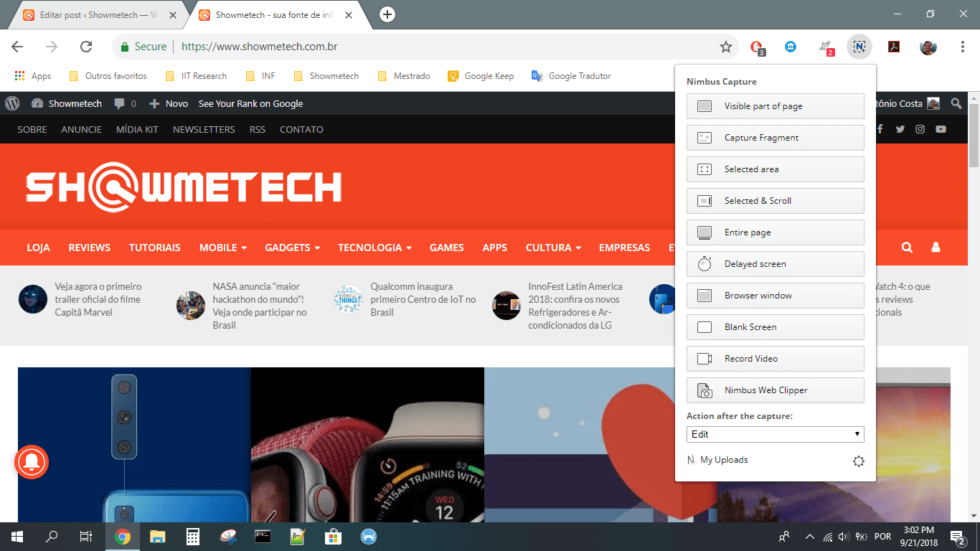Click the Chrome profile avatar

click(x=928, y=47)
